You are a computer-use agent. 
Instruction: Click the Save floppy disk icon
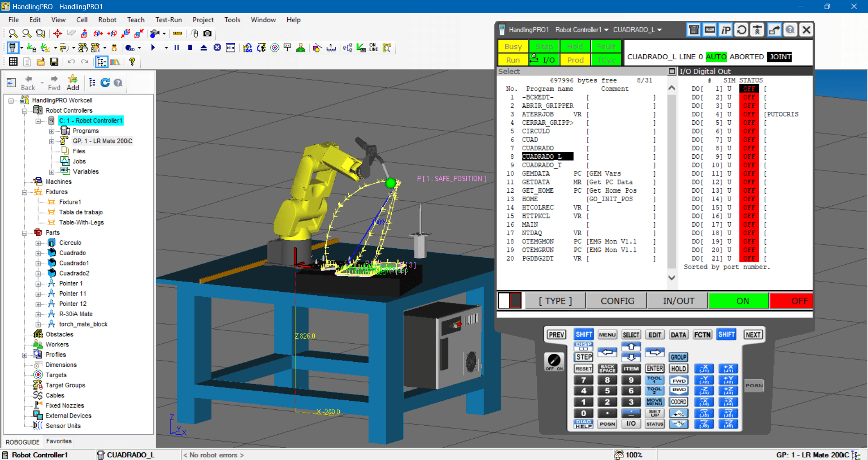pyautogui.click(x=54, y=62)
